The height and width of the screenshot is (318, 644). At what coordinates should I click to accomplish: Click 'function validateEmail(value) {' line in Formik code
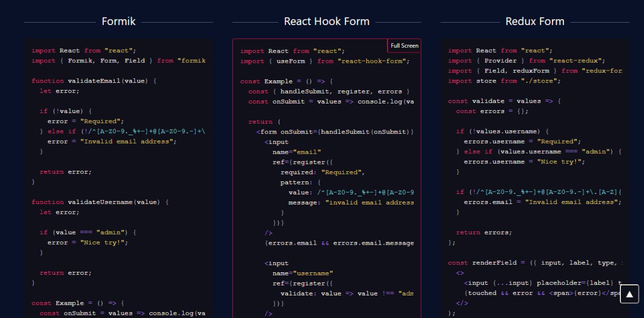(95, 81)
